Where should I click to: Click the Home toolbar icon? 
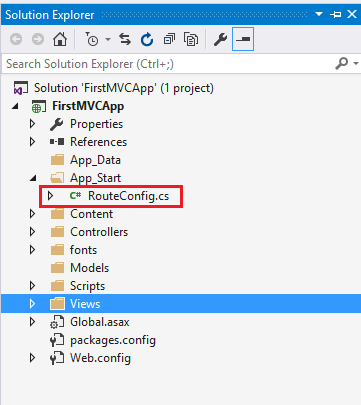tap(60, 39)
